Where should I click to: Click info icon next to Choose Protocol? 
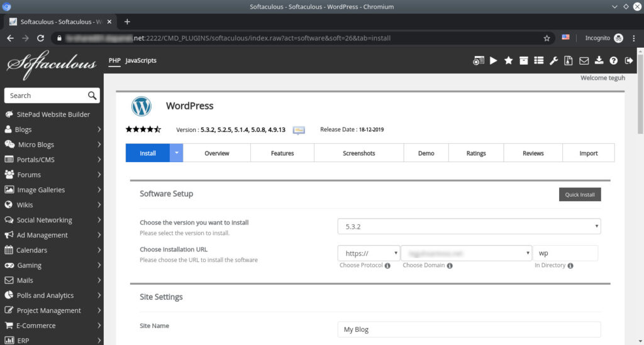387,266
